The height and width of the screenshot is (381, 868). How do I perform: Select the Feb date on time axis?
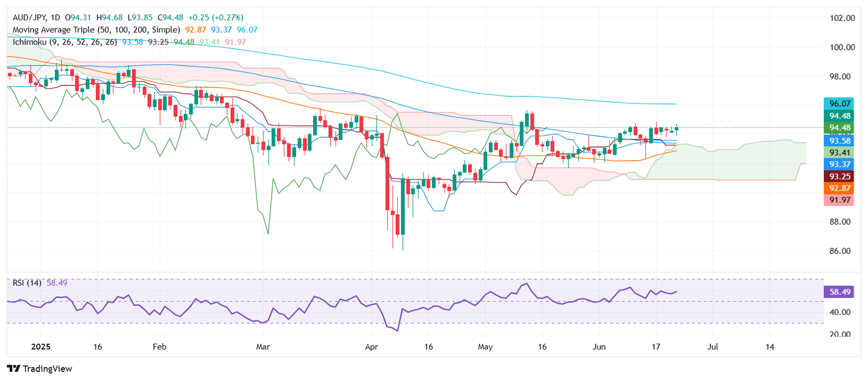(159, 346)
